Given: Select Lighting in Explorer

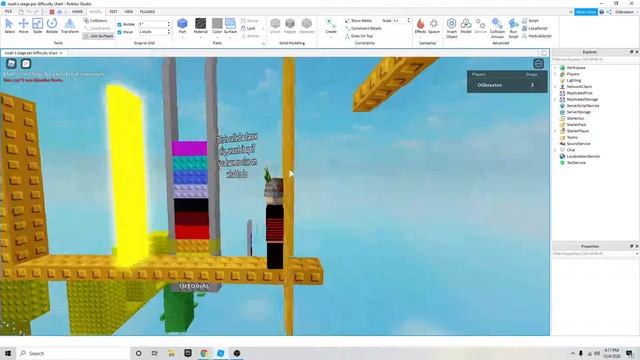Looking at the screenshot, I should click(x=573, y=80).
